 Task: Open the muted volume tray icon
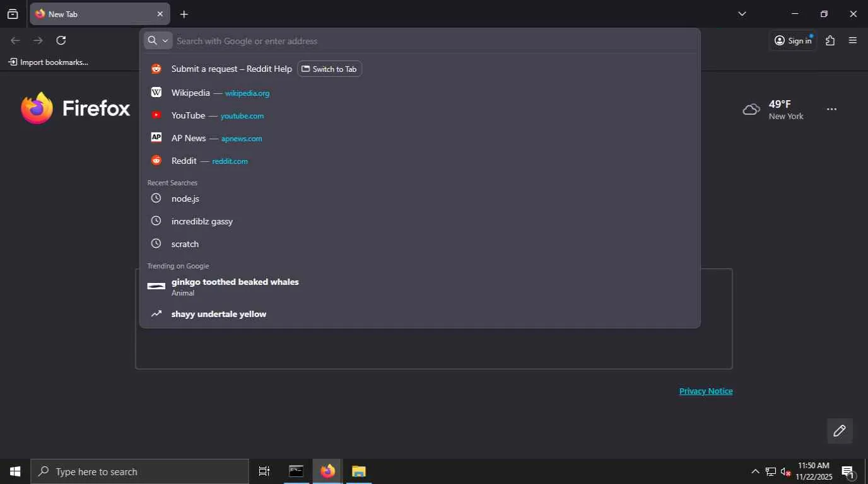click(x=786, y=471)
